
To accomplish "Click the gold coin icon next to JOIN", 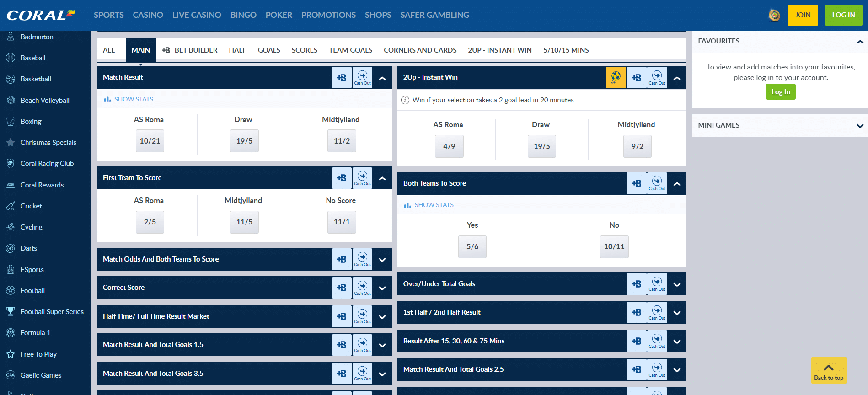I will click(774, 15).
